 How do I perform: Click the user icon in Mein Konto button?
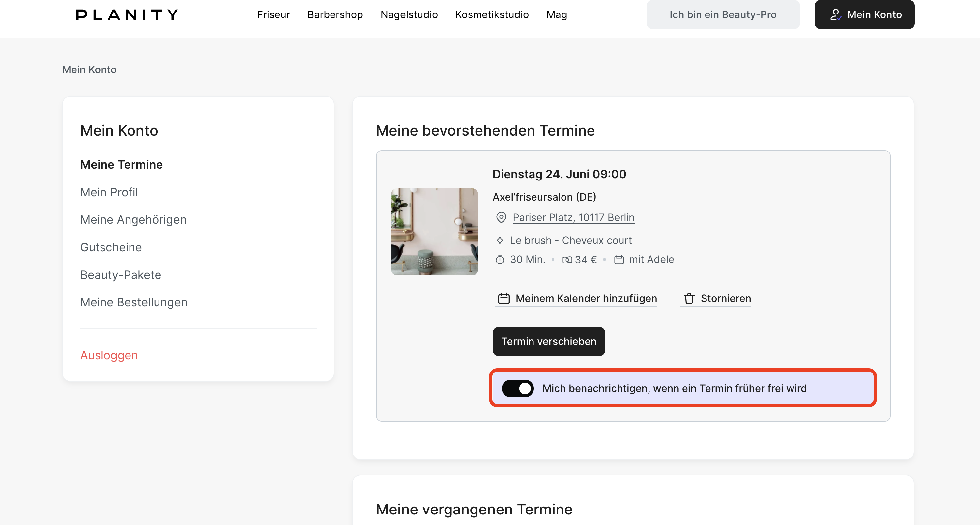pos(835,15)
